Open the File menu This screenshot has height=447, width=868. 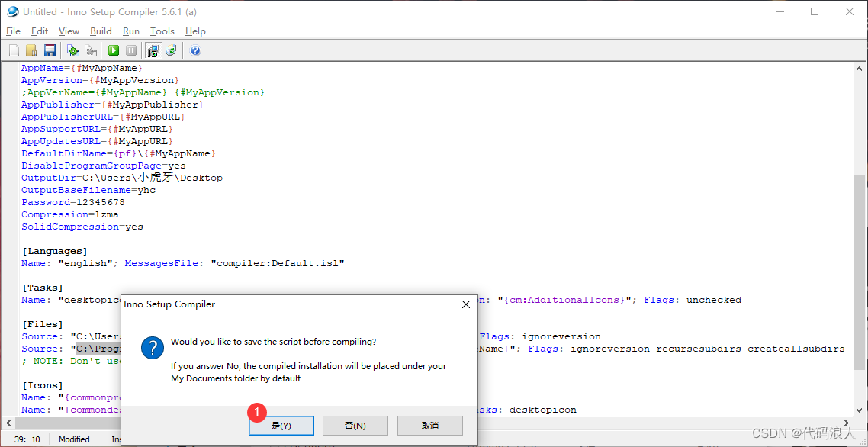(x=13, y=31)
